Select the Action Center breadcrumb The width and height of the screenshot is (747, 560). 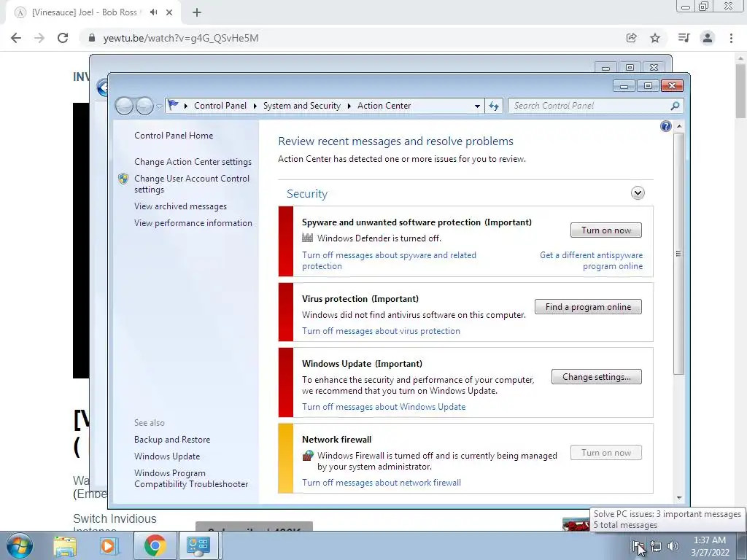pyautogui.click(x=384, y=106)
